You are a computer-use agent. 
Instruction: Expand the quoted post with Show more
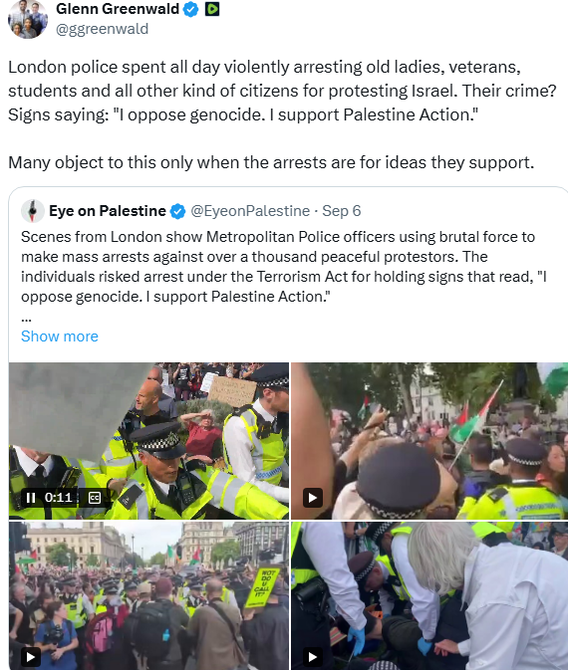60,336
